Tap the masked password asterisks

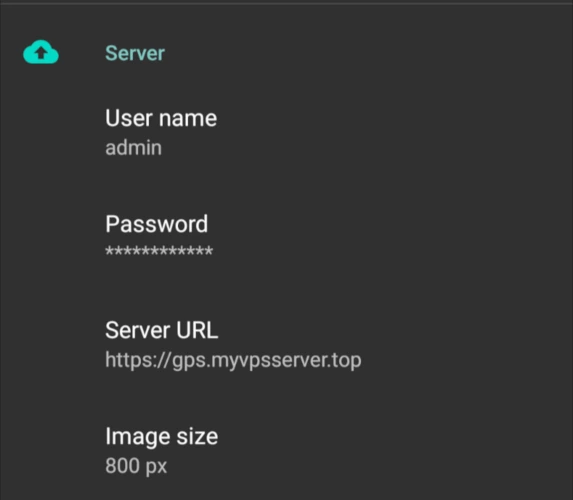(159, 251)
